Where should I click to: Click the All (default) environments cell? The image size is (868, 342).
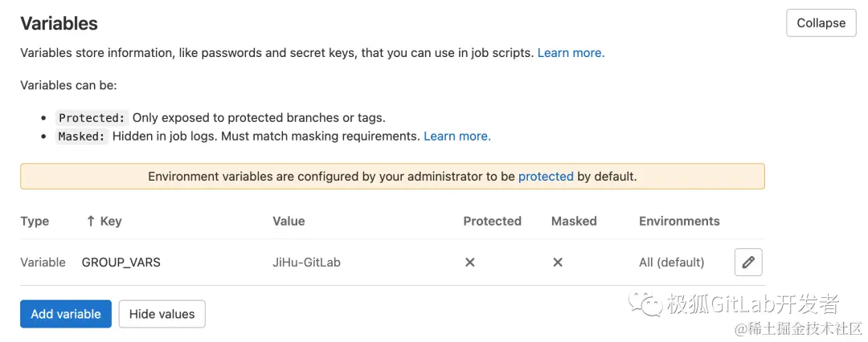coord(671,262)
